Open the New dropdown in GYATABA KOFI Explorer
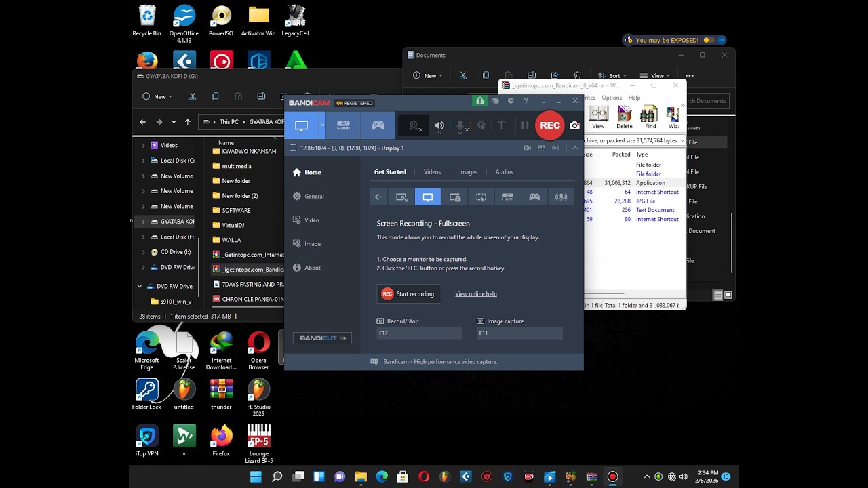Image resolution: width=868 pixels, height=488 pixels. [157, 96]
